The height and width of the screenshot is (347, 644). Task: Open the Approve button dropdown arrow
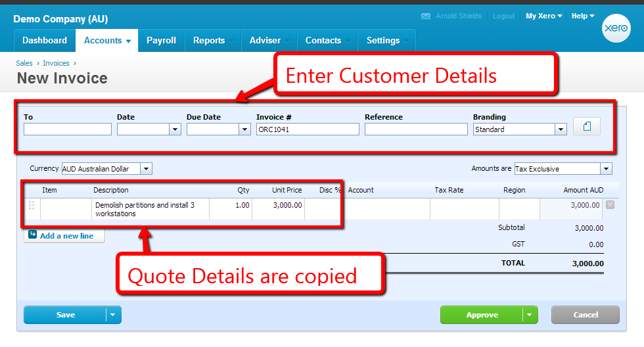[530, 315]
